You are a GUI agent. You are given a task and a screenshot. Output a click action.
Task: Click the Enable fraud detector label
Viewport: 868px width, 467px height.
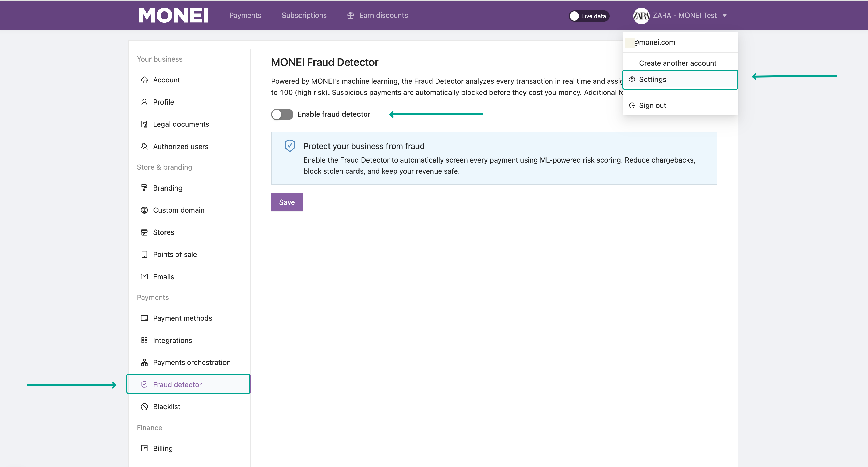point(334,114)
